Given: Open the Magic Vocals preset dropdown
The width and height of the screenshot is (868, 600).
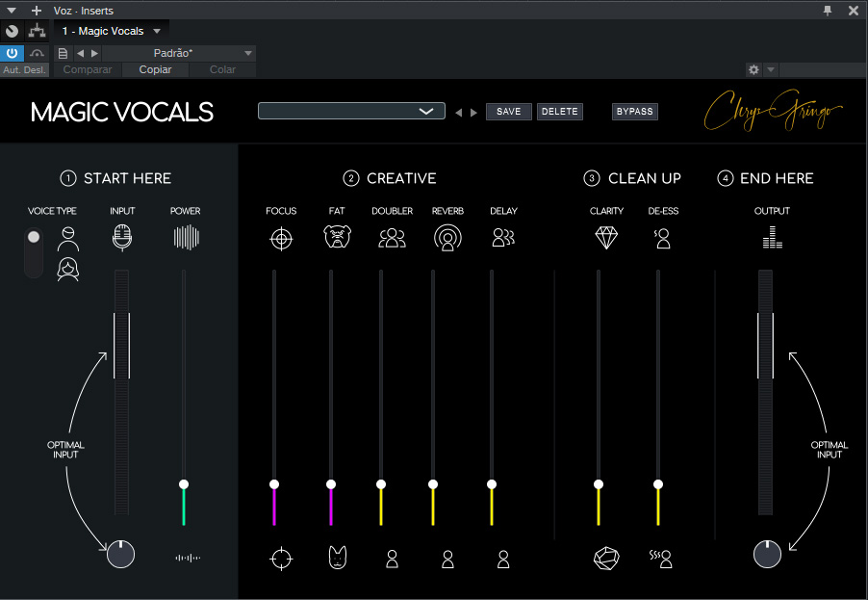Looking at the screenshot, I should 351,111.
